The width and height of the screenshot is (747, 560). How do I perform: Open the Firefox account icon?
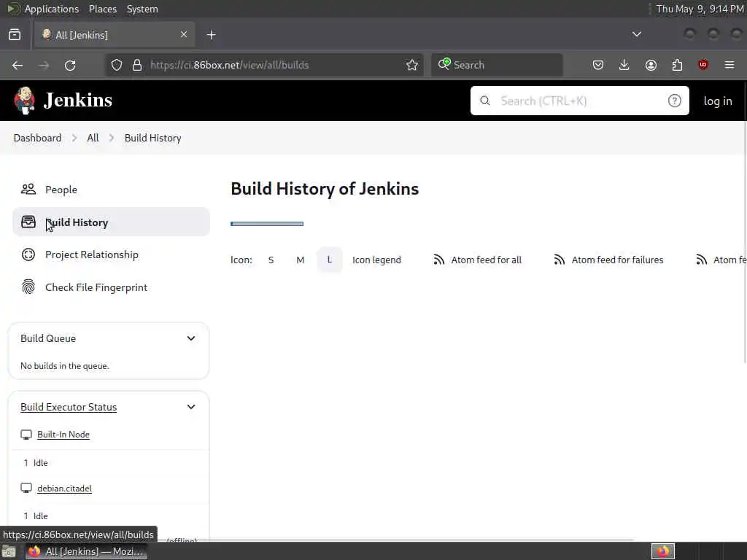click(651, 65)
